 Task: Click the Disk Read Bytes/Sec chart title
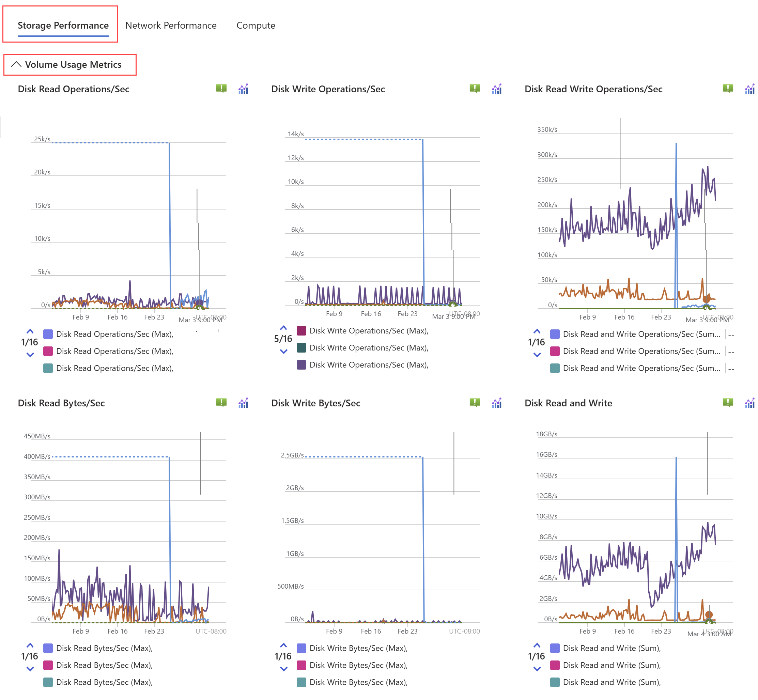pyautogui.click(x=61, y=403)
